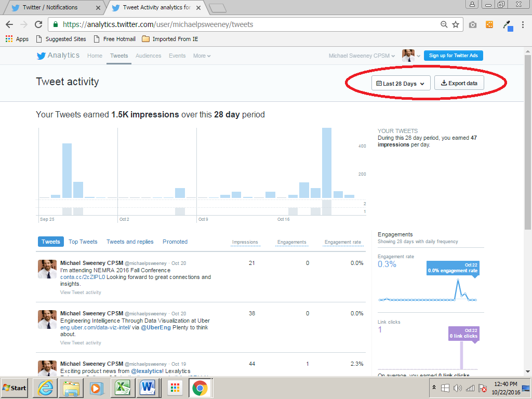Launch Word from the taskbar
The height and width of the screenshot is (399, 532).
click(148, 388)
